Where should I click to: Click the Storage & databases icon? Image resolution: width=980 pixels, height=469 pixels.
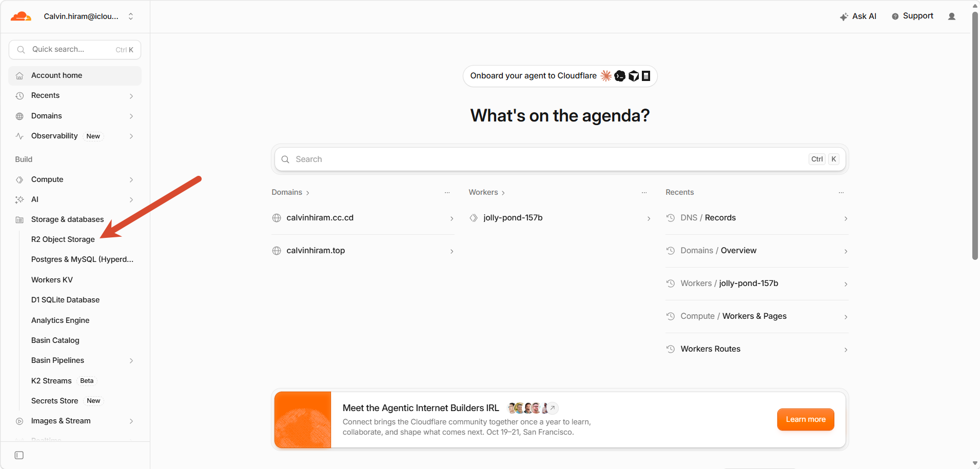click(x=19, y=220)
